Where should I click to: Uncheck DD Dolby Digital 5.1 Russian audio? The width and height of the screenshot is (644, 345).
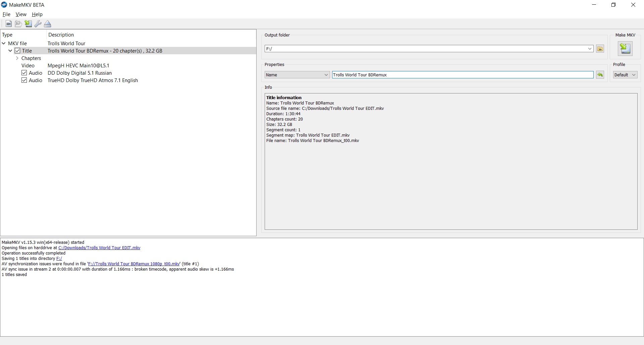pyautogui.click(x=24, y=73)
